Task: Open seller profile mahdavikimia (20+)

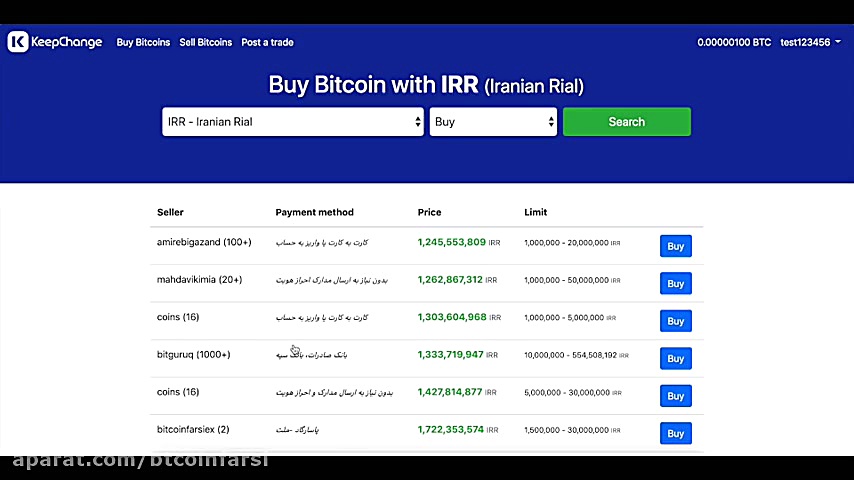Action: pyautogui.click(x=199, y=280)
